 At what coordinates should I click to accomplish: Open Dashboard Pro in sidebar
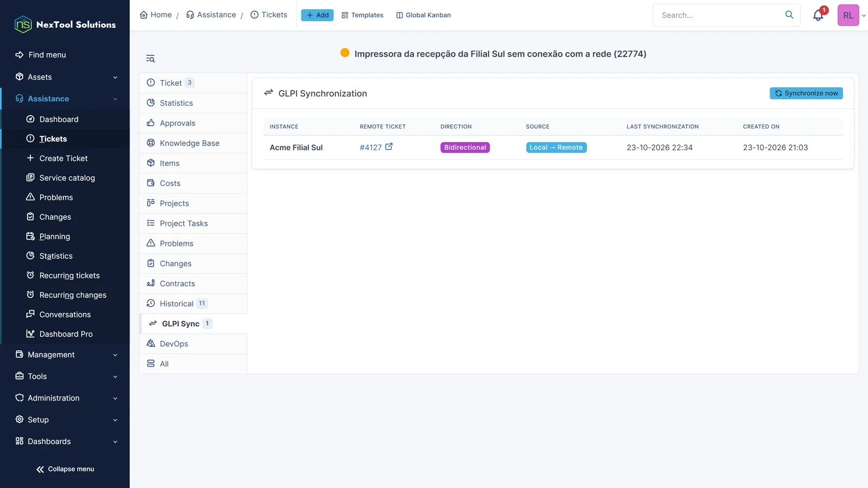[65, 334]
